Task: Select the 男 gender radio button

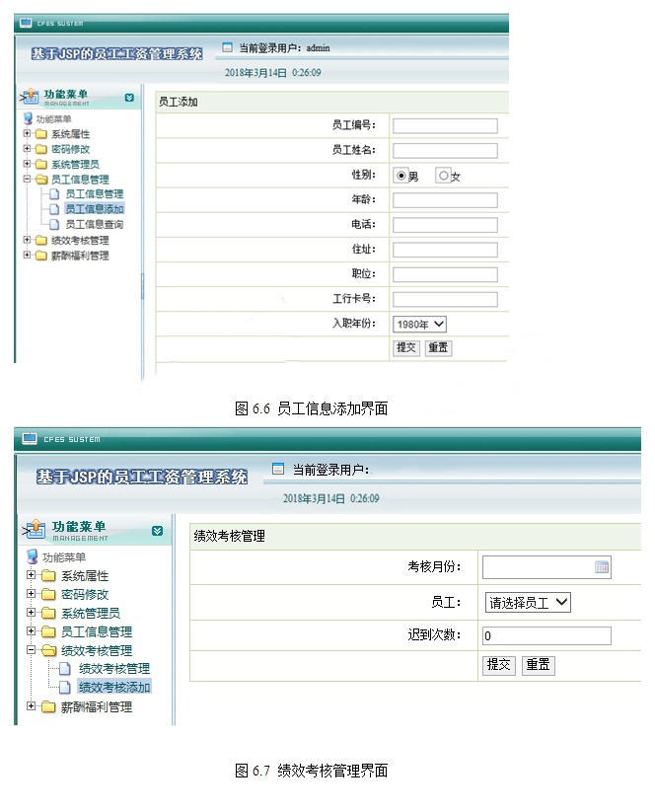Action: coord(400,176)
